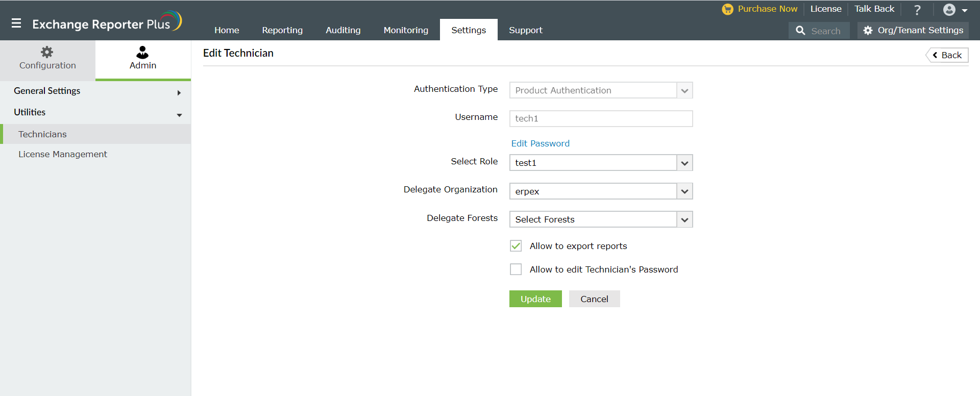This screenshot has height=396, width=980.
Task: Click the Org/Tenant Settings gear icon
Action: [868, 31]
